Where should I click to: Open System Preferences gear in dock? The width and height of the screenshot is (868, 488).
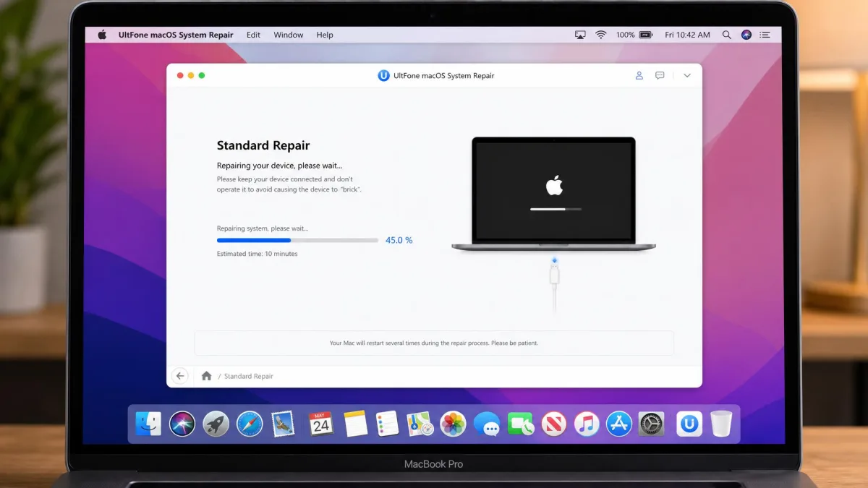tap(652, 424)
